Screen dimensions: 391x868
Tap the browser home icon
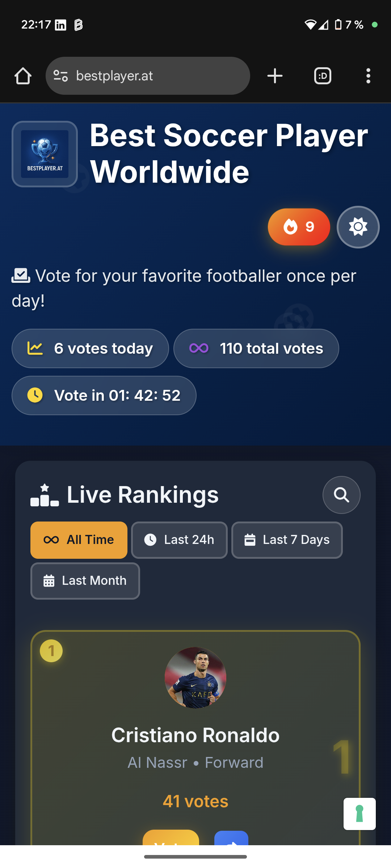(23, 76)
